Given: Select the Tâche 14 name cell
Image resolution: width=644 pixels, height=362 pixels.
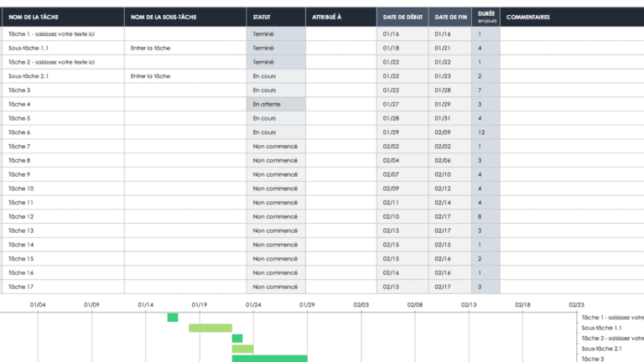Looking at the screenshot, I should [63, 245].
